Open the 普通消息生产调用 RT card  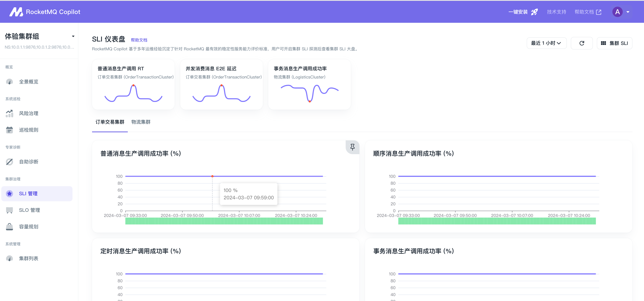click(x=133, y=84)
